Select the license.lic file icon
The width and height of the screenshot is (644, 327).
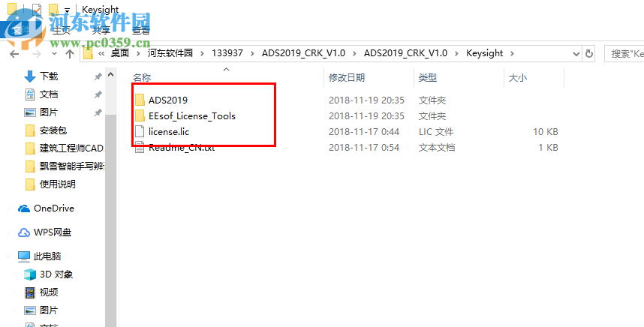140,132
